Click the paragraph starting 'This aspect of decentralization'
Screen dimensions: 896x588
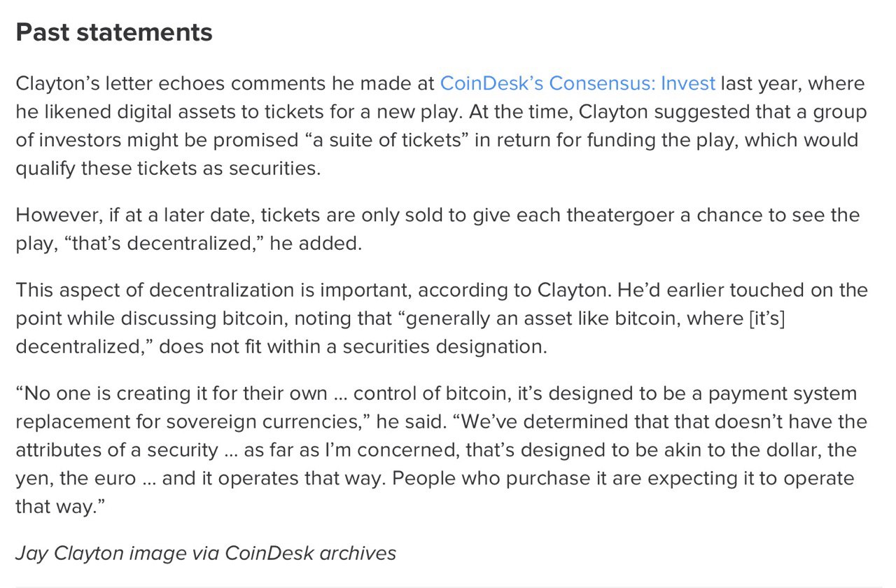click(x=442, y=318)
